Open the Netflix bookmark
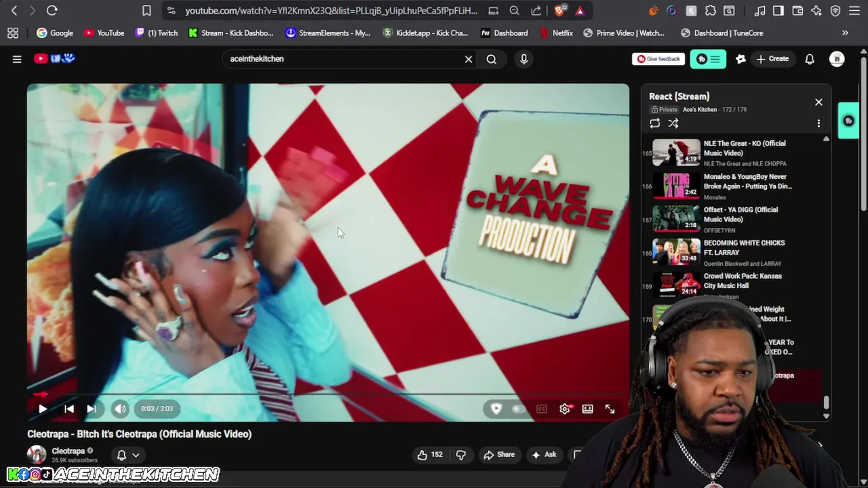 point(556,33)
